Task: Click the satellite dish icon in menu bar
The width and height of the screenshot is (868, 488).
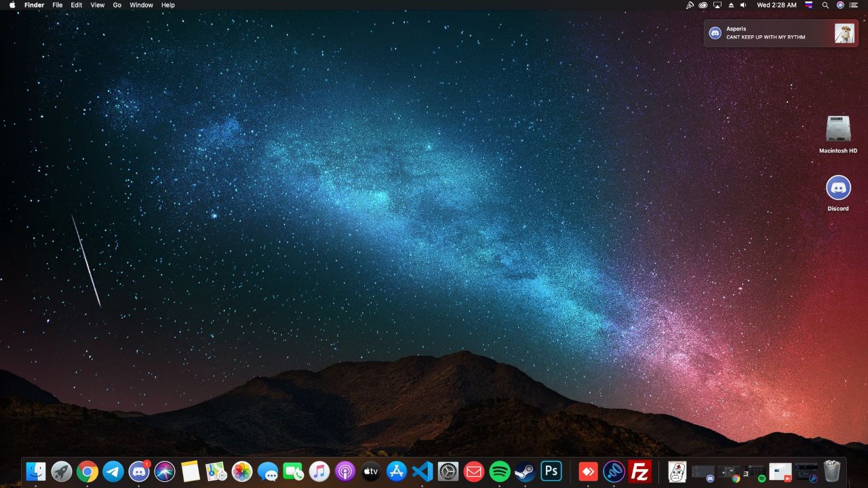Action: point(690,5)
